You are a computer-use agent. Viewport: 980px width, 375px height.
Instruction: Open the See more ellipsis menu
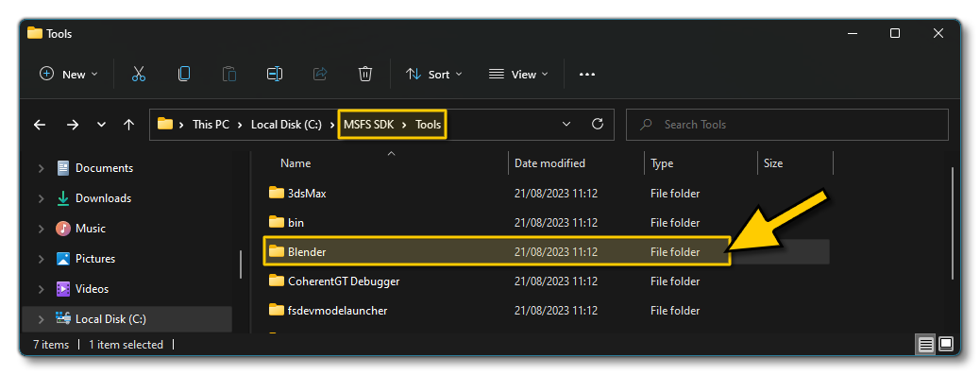[x=587, y=75]
